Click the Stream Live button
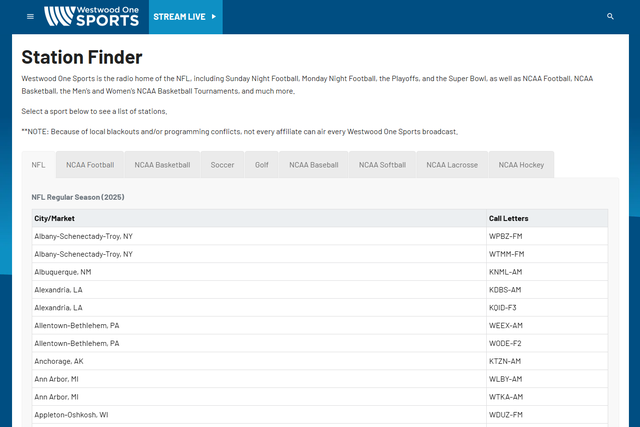 [185, 17]
